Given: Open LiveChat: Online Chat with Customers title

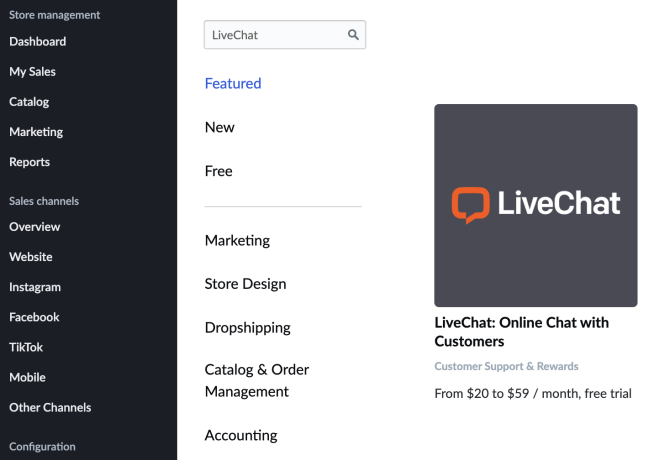Looking at the screenshot, I should [x=522, y=332].
